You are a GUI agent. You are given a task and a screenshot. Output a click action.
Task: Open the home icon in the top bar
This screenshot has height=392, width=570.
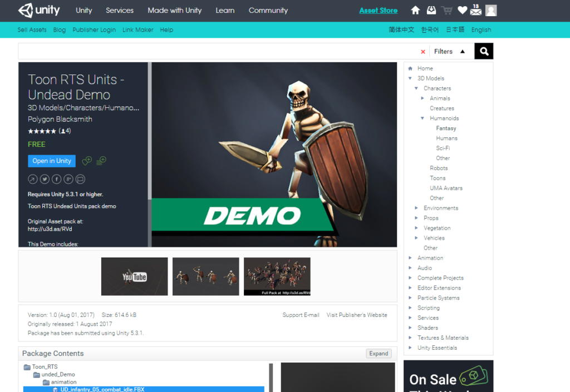[415, 11]
